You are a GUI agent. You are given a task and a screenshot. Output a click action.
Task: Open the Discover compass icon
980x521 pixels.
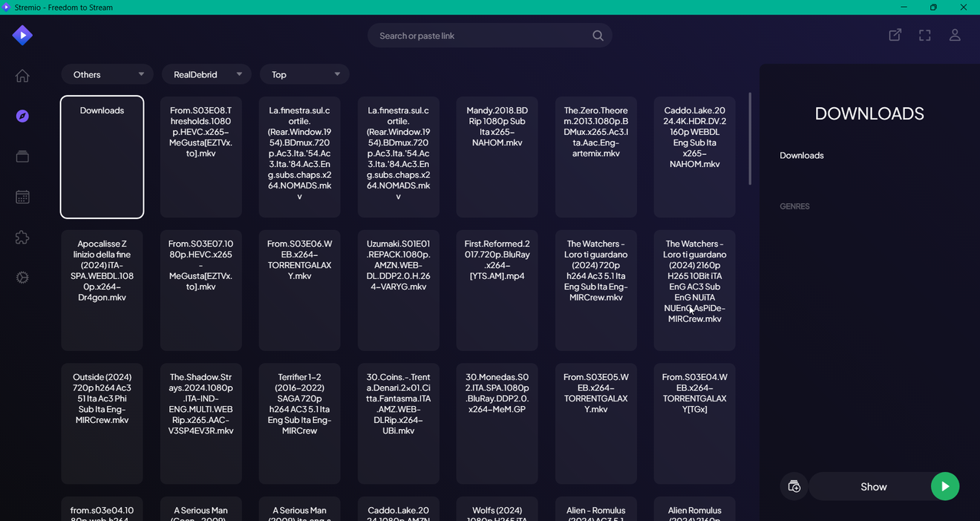(22, 116)
